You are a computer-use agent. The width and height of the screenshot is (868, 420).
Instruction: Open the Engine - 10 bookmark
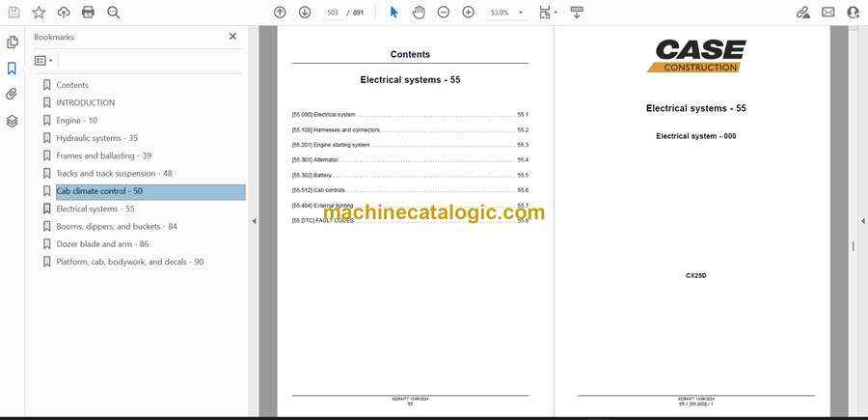point(77,121)
